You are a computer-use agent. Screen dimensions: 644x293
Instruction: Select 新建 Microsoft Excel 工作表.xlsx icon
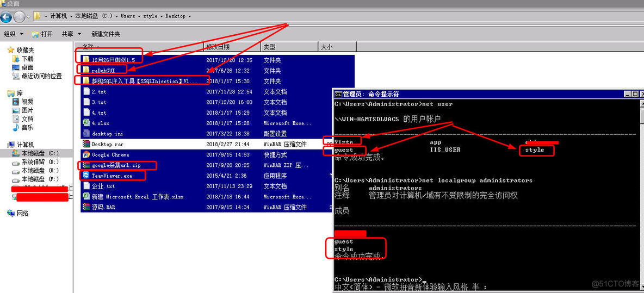pyautogui.click(x=86, y=197)
